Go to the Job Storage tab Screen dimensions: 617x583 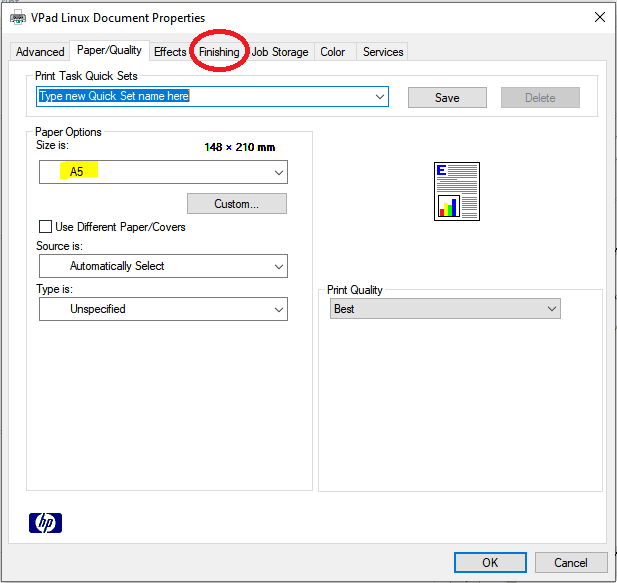280,52
